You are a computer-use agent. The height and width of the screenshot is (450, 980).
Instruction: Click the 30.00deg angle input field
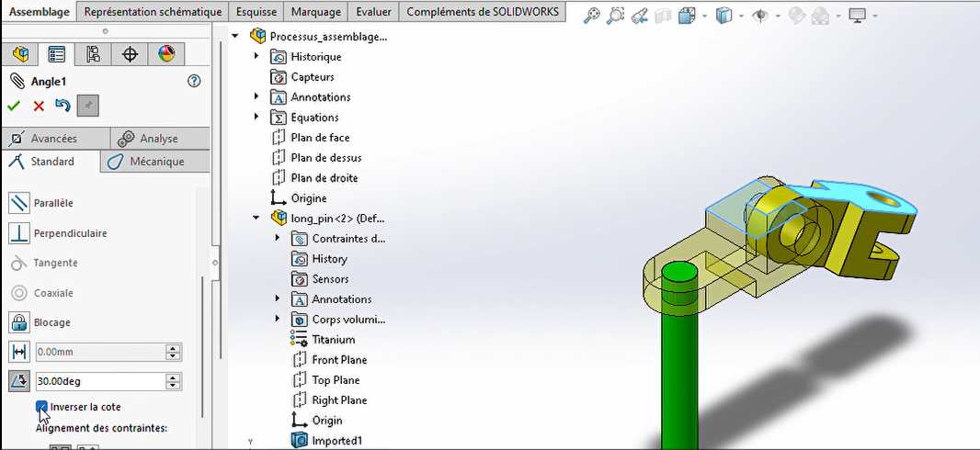(x=100, y=381)
